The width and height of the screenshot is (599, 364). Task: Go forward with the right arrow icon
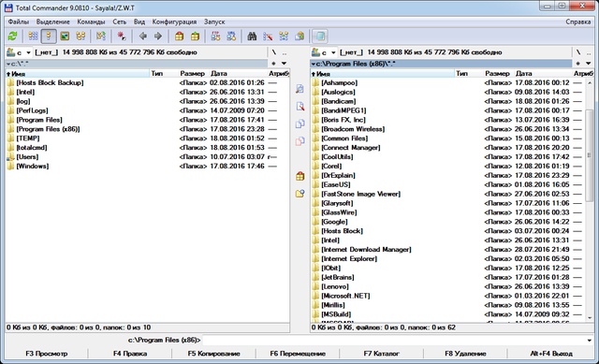[x=158, y=36]
